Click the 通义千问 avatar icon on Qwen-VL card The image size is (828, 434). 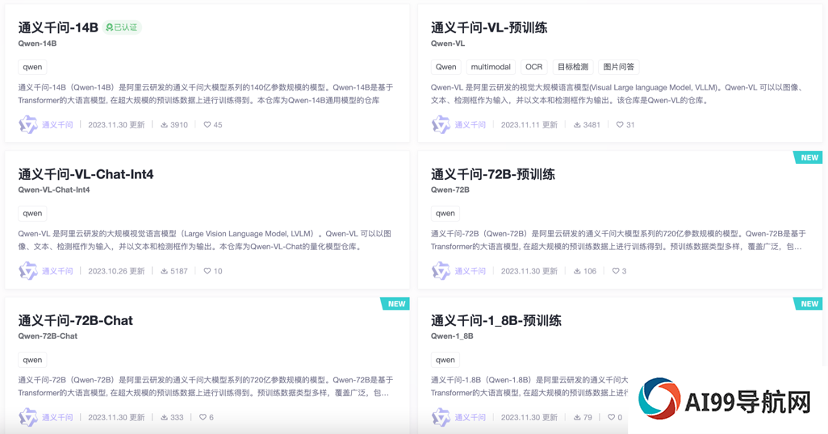[441, 125]
